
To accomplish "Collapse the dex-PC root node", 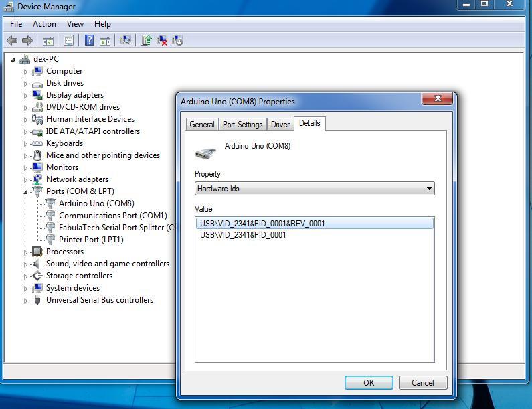I will (13, 60).
